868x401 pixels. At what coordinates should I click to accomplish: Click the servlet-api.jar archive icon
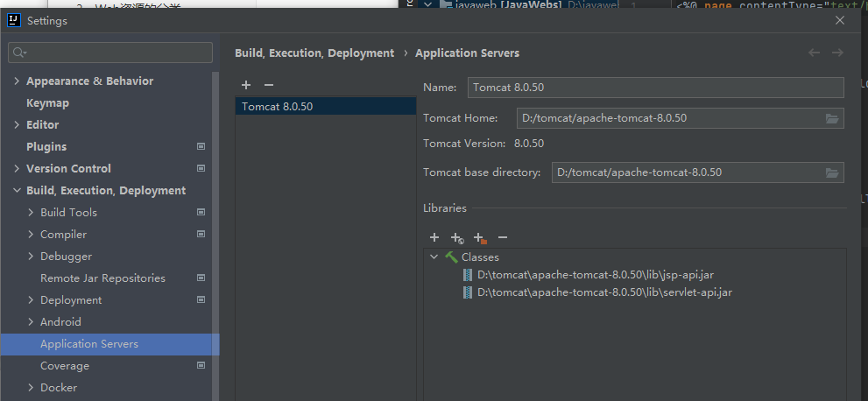[x=468, y=292]
